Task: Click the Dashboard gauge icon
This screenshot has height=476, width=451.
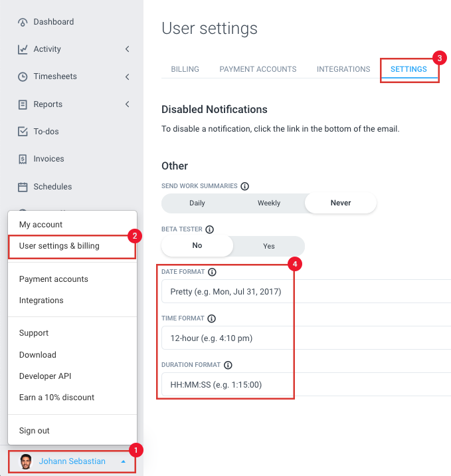Action: [23, 22]
